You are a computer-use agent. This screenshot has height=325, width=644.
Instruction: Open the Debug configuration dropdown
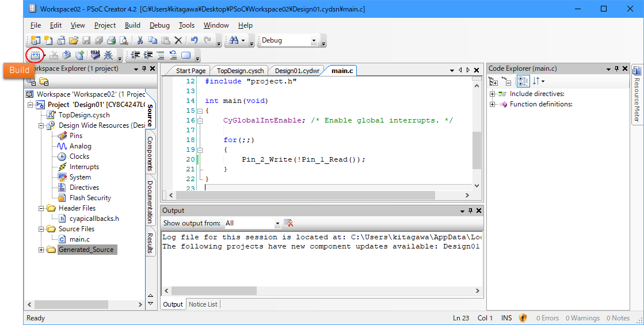click(314, 41)
